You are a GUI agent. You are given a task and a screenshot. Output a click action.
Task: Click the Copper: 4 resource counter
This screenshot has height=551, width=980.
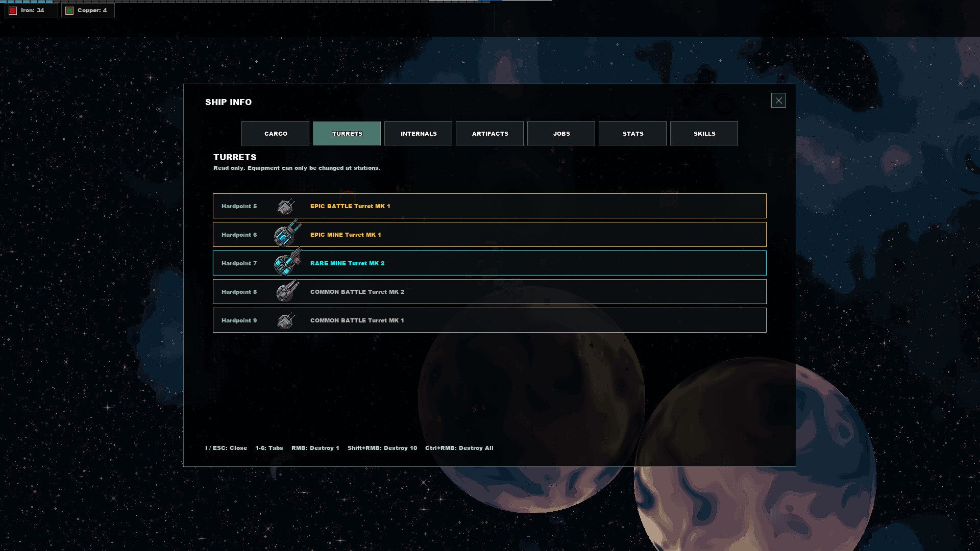coord(88,10)
